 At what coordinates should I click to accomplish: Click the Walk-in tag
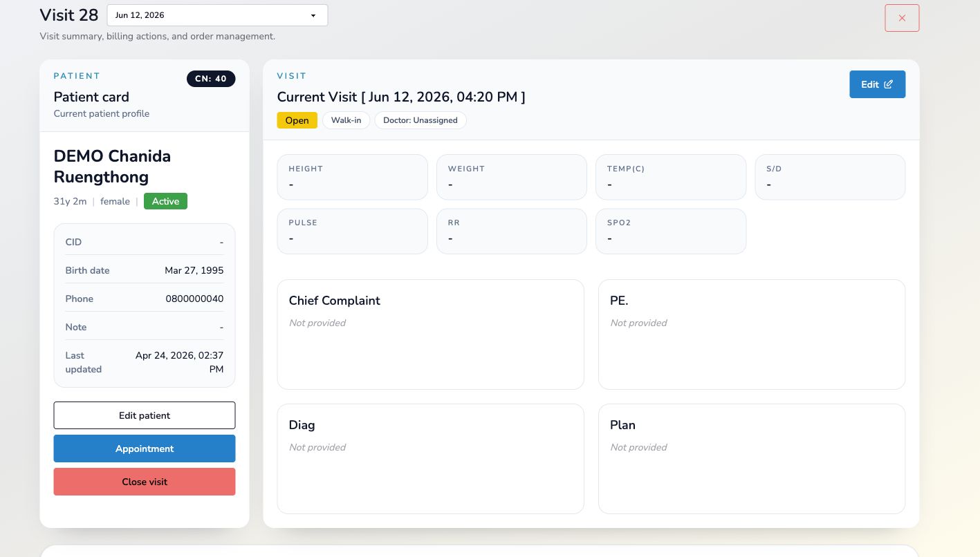click(x=346, y=120)
